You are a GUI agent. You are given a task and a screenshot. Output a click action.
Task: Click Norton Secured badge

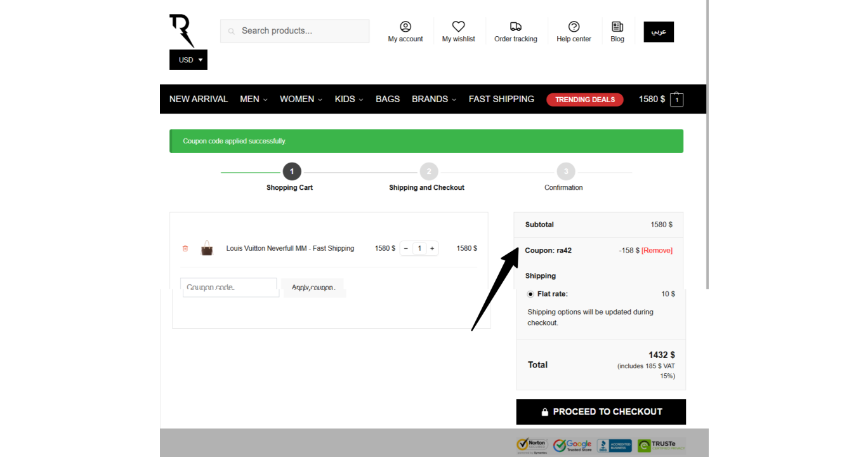pyautogui.click(x=531, y=446)
